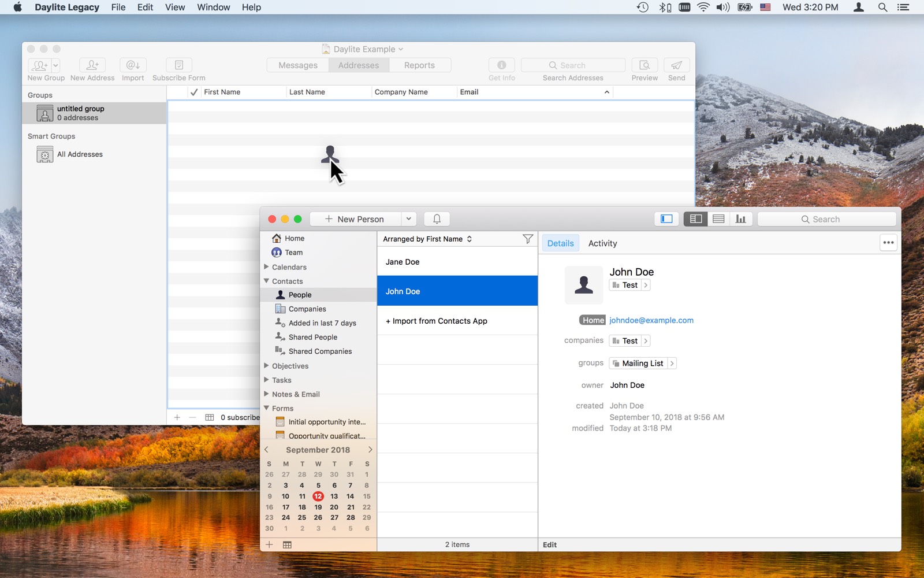Switch to Details tab

(x=561, y=243)
